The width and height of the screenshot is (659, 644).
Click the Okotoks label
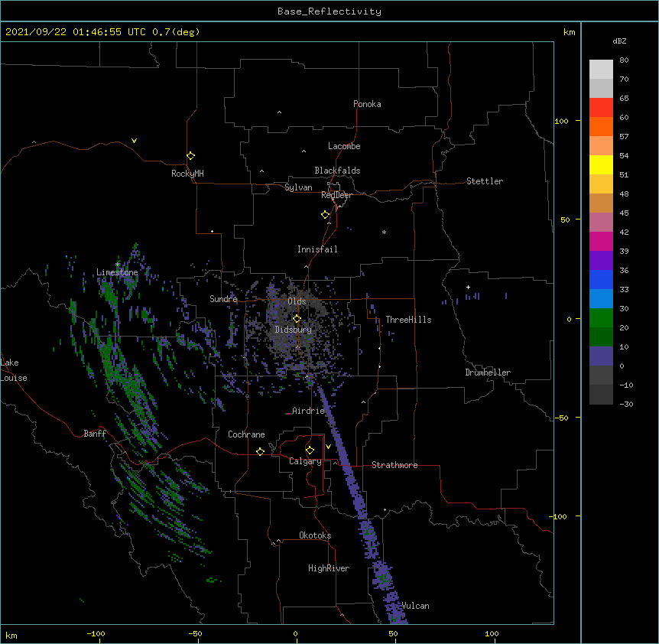[315, 535]
